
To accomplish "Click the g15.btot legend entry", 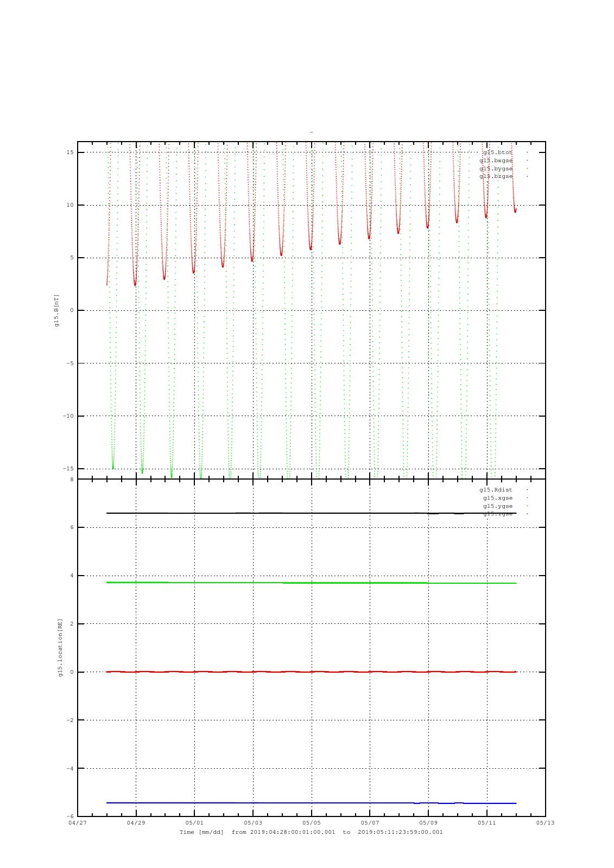I will pos(497,152).
